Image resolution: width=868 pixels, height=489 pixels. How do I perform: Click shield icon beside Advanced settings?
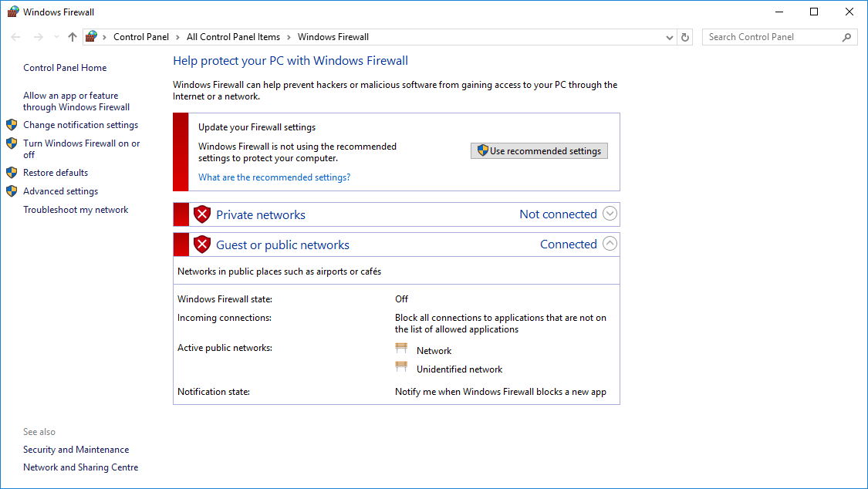[12, 191]
